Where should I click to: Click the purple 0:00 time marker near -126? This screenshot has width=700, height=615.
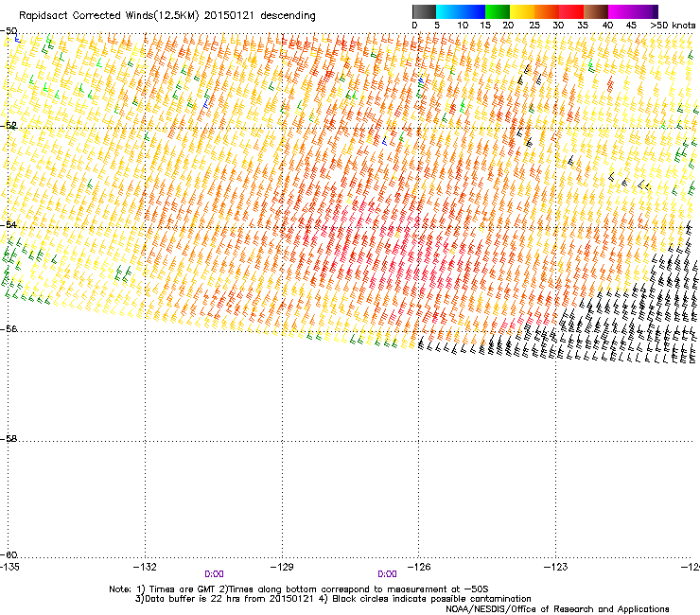coord(387,574)
